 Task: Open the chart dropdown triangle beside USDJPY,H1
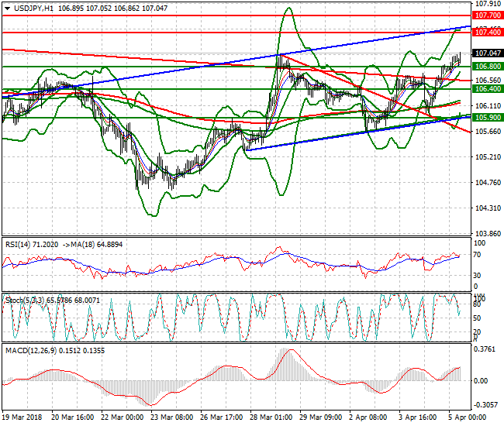[8, 9]
